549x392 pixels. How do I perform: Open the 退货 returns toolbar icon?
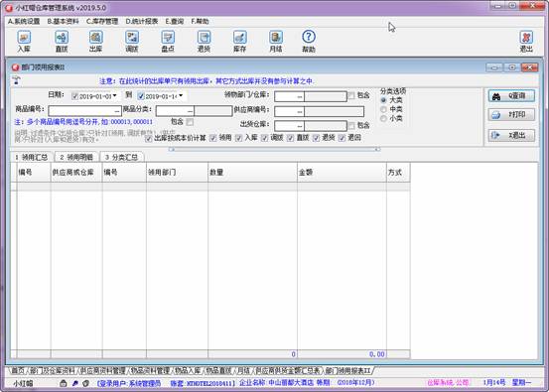pos(204,42)
